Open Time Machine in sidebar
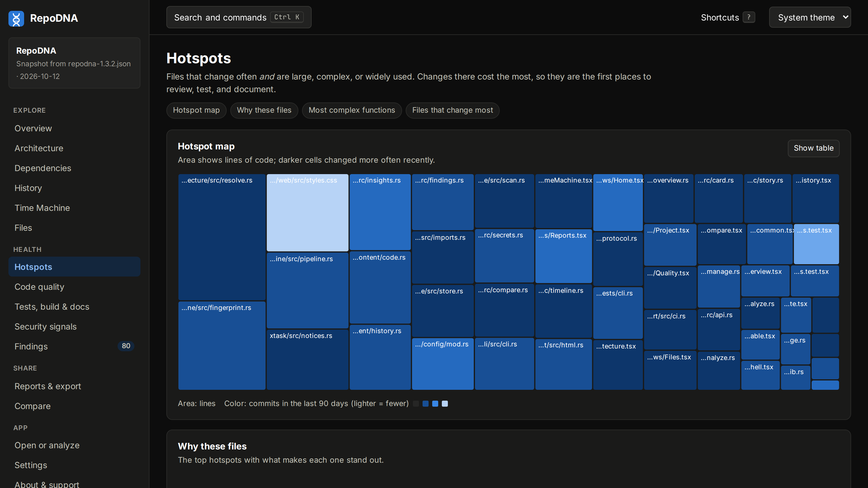This screenshot has width=868, height=488. pyautogui.click(x=74, y=208)
